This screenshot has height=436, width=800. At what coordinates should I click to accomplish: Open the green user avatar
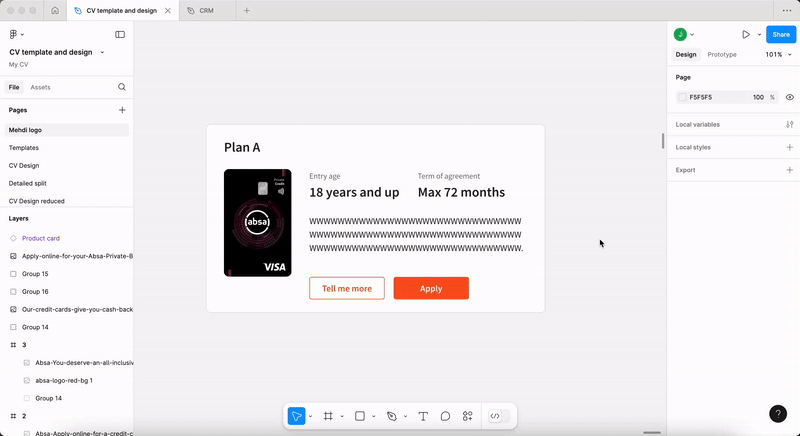[x=680, y=34]
